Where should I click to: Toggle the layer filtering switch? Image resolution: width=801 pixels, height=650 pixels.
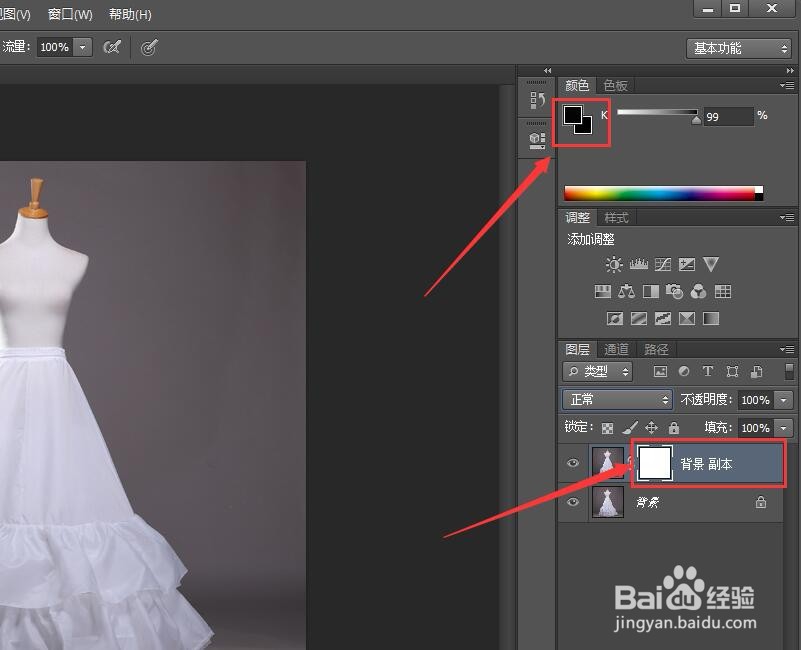(789, 372)
